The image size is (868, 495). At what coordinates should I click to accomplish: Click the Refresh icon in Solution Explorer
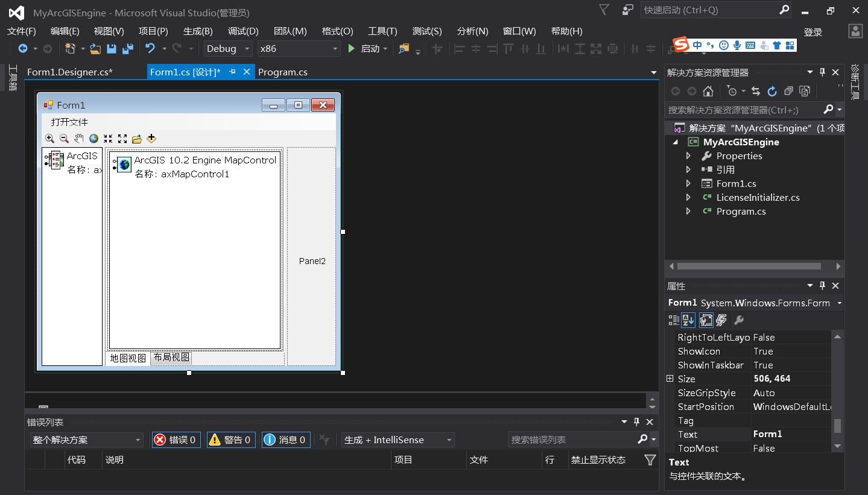(772, 91)
